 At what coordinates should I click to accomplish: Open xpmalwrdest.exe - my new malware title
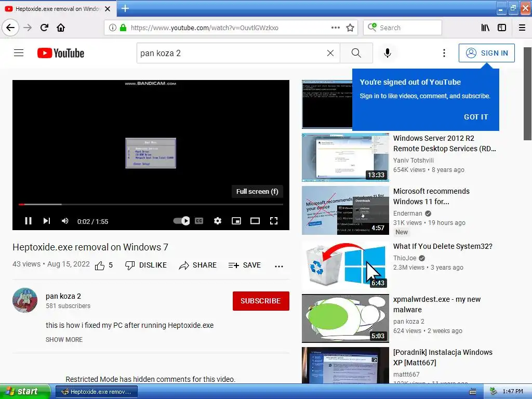(x=437, y=304)
